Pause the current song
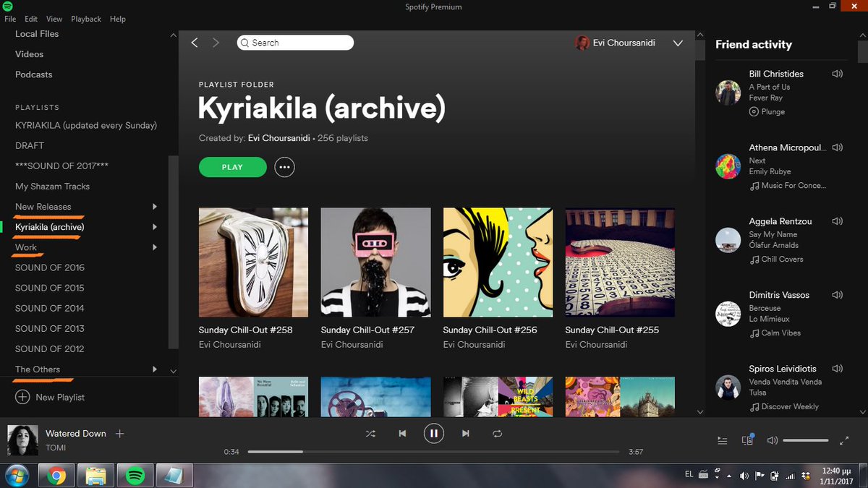 [x=433, y=434]
